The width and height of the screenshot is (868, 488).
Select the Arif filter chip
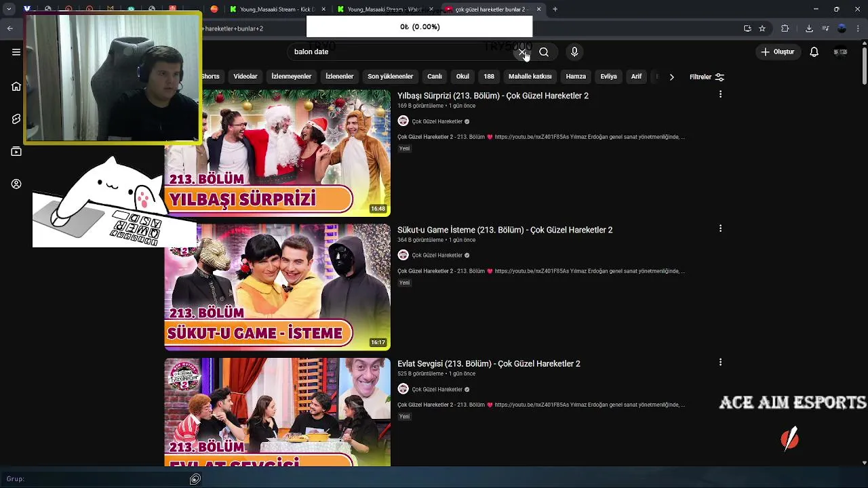tap(636, 77)
